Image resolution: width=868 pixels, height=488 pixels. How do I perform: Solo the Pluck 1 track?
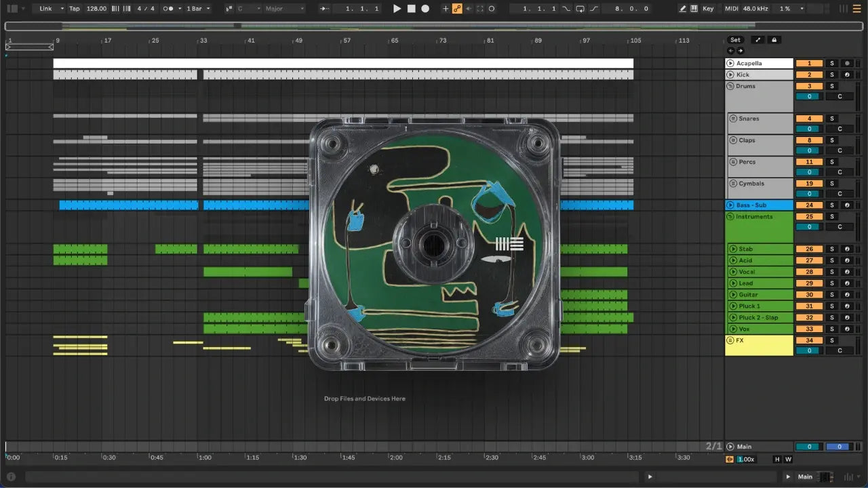click(x=832, y=306)
